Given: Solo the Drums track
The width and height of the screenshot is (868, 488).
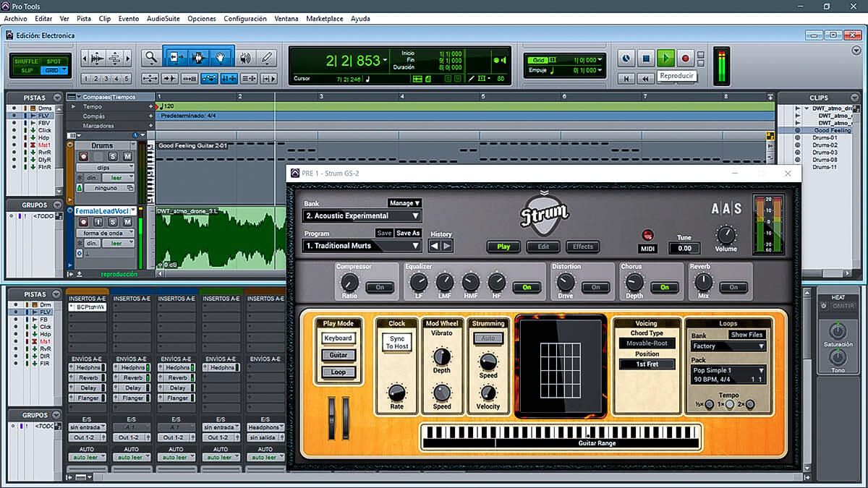Looking at the screenshot, I should 113,156.
